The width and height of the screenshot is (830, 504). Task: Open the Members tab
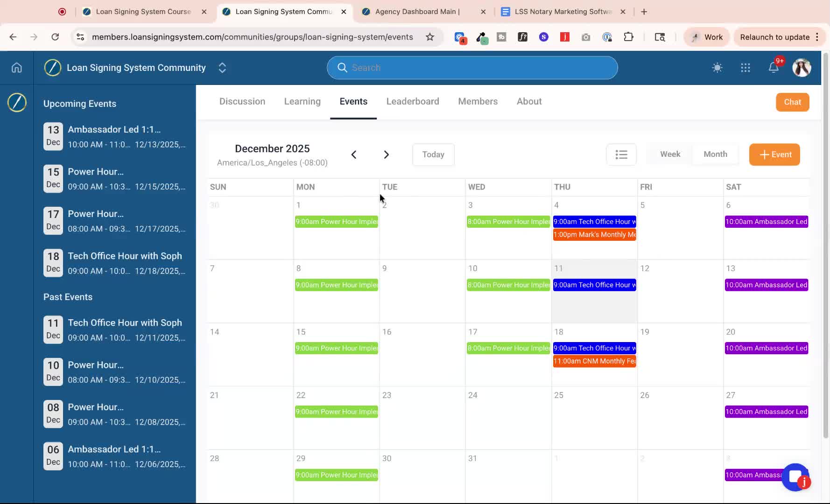[x=478, y=101]
